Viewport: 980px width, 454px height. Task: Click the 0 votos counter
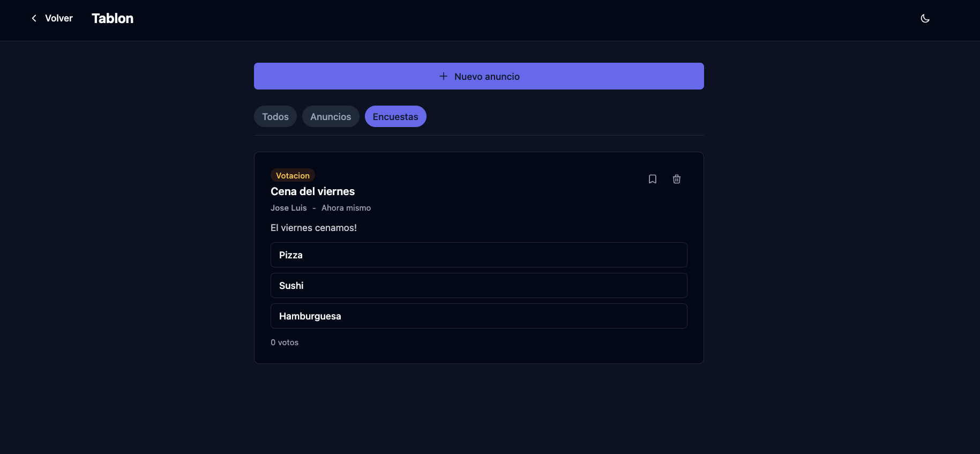point(285,343)
